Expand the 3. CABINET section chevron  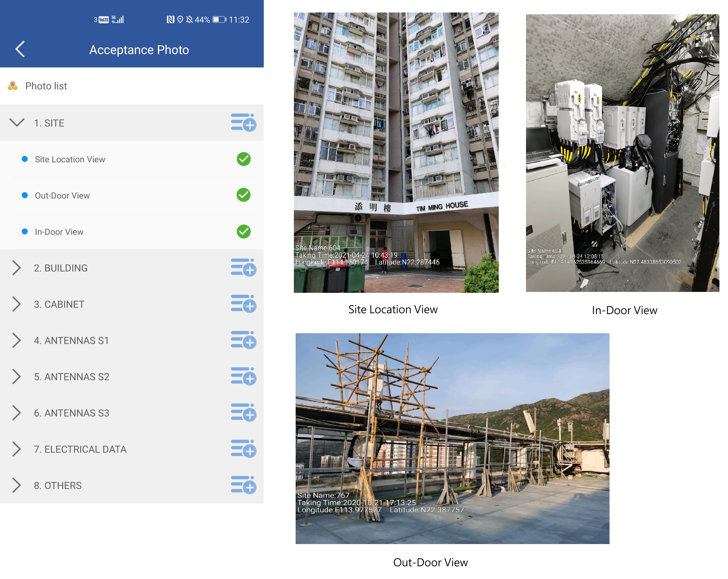click(16, 304)
